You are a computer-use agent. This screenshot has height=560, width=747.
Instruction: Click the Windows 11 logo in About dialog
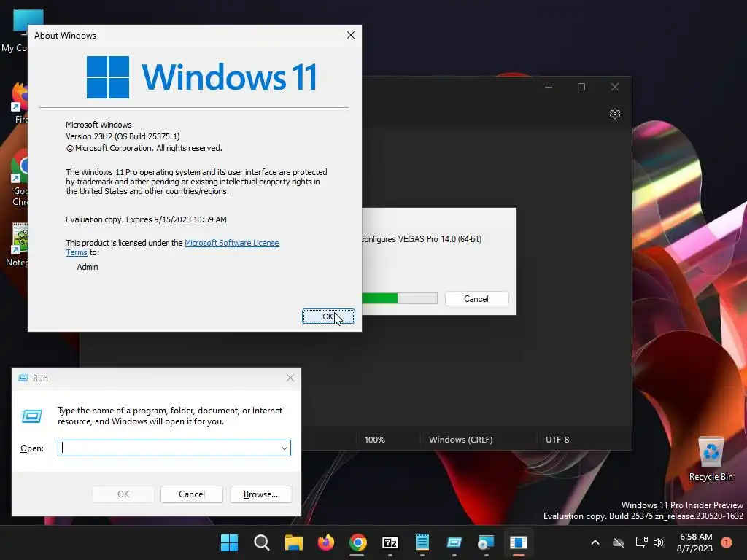(201, 77)
